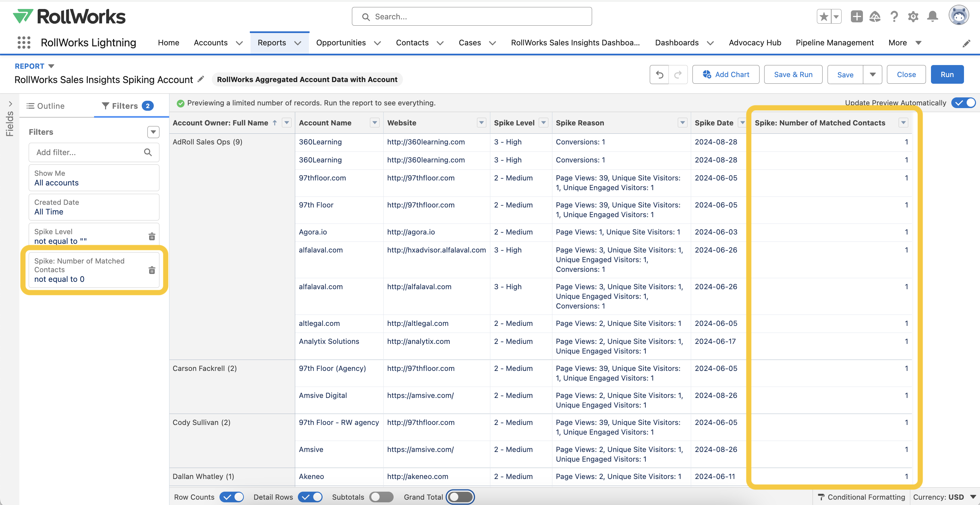Open the Accounts tab
The image size is (980, 505).
pyautogui.click(x=211, y=43)
